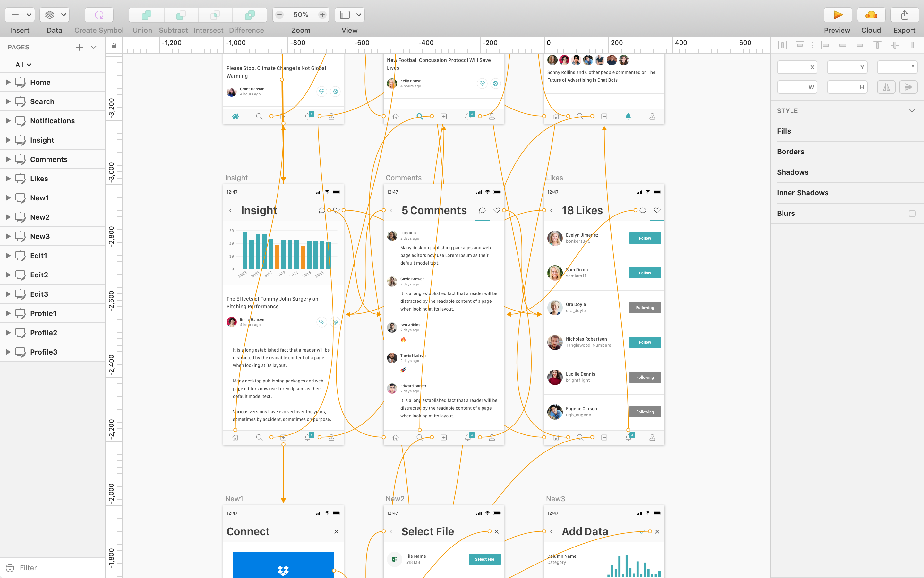Start Preview with the play icon

(x=838, y=15)
